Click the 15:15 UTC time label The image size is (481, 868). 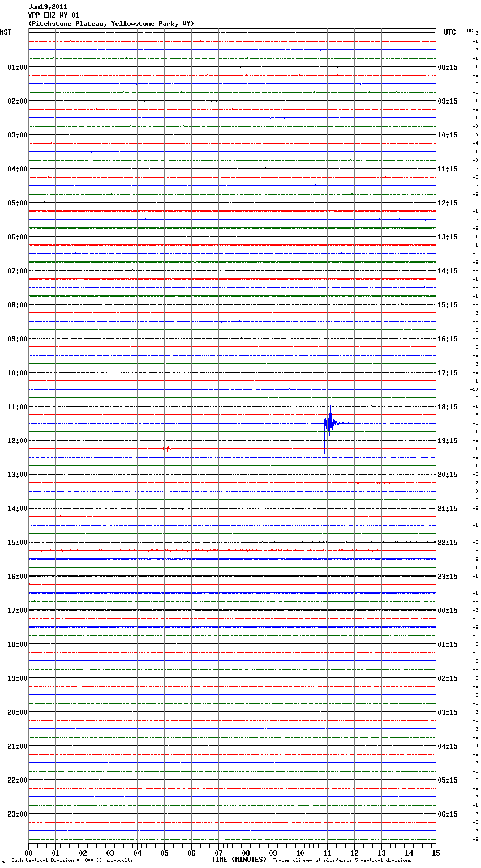pos(448,305)
